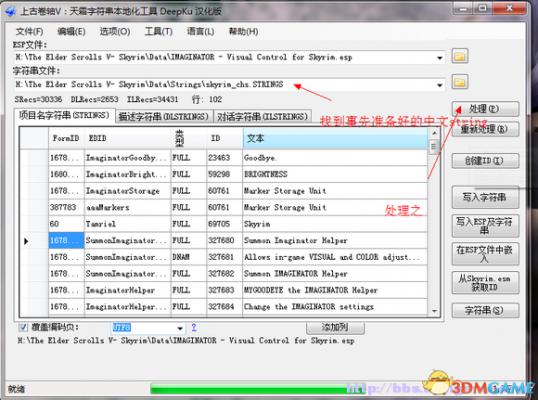This screenshot has width=538, height=400.
Task: Select the "Allows in-game VISUAL" text cell
Action: pyautogui.click(x=335, y=257)
